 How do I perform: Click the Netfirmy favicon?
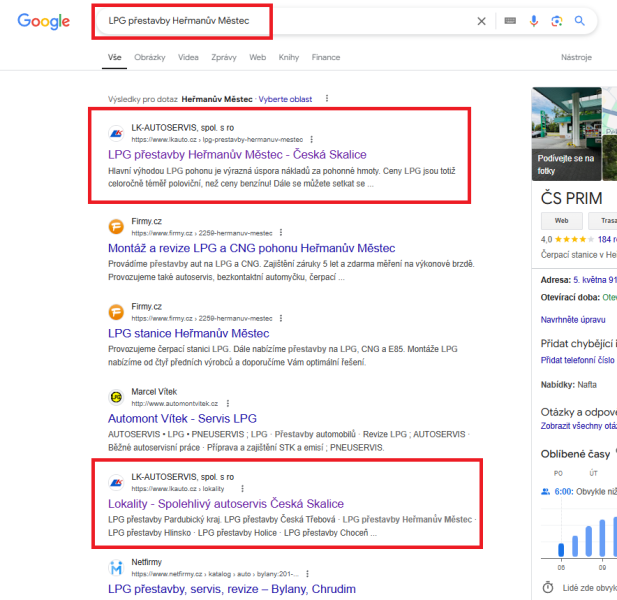click(116, 568)
